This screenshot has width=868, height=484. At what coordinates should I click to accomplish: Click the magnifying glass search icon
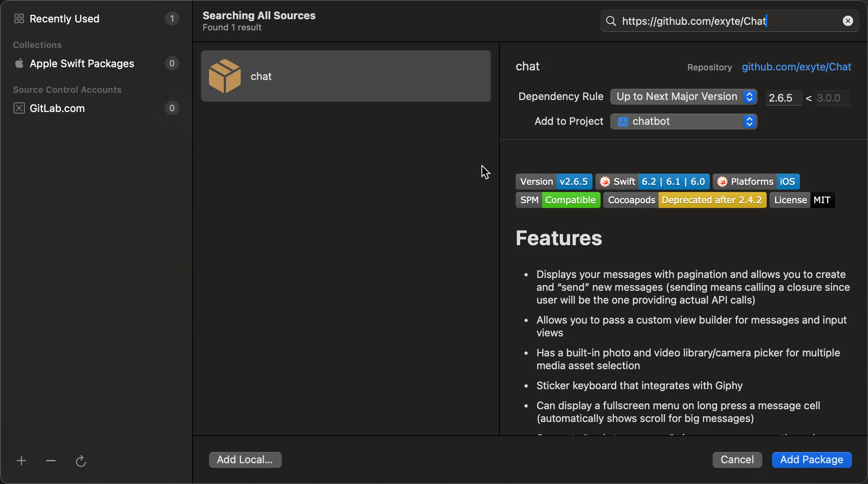click(611, 21)
